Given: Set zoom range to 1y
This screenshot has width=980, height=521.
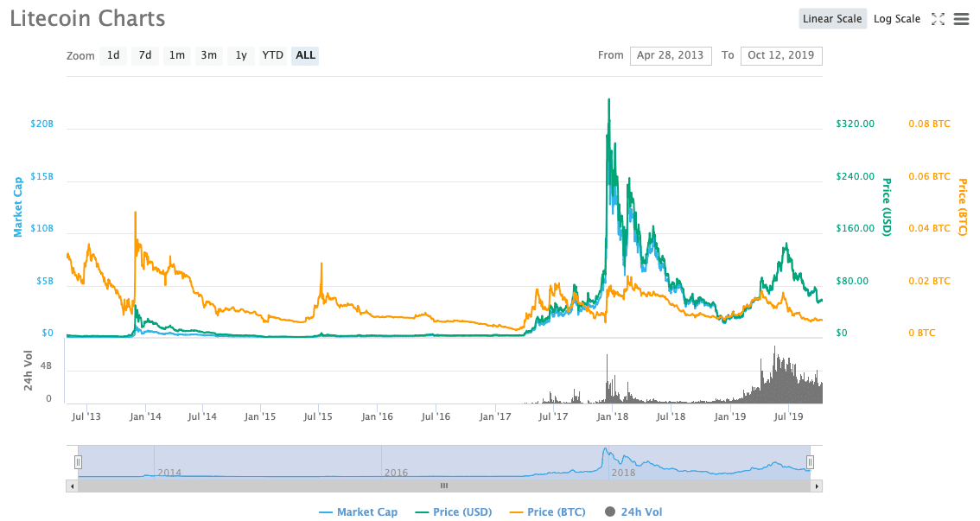Looking at the screenshot, I should pos(240,55).
